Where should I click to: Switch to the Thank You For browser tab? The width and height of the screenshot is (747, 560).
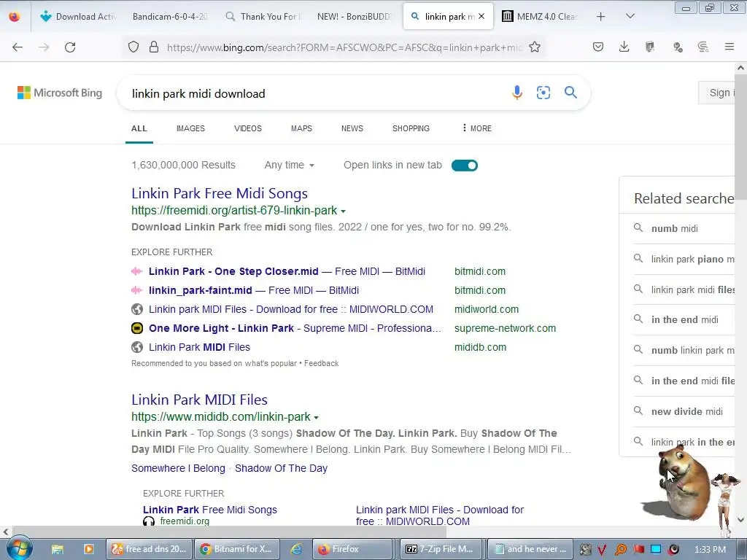click(263, 16)
